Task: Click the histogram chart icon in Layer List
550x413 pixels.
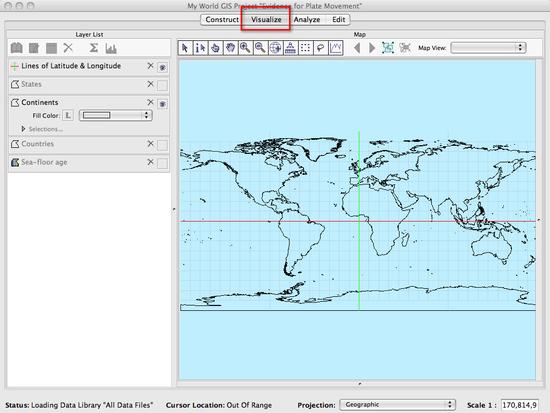Action: [x=111, y=48]
